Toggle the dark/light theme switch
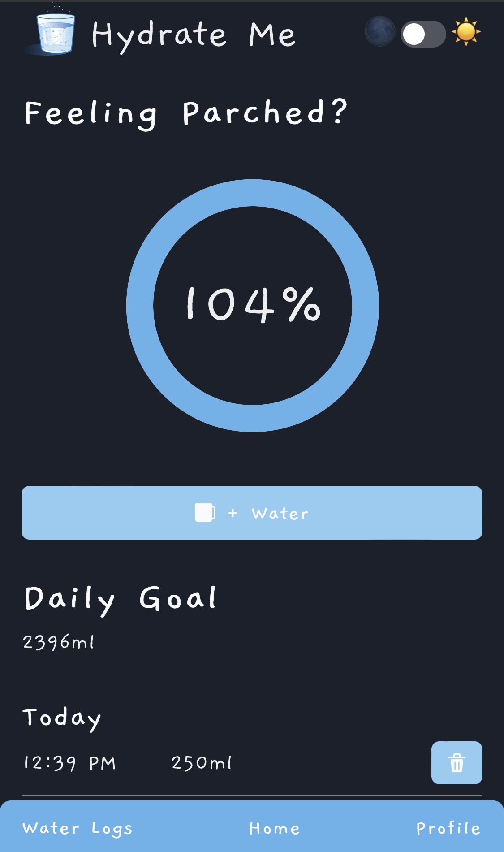 (x=423, y=34)
